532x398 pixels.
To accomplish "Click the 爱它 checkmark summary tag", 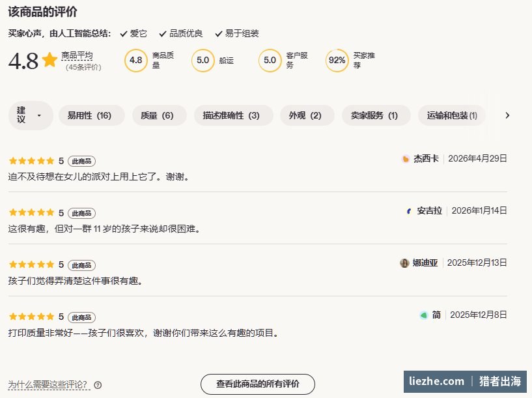I will [133, 33].
